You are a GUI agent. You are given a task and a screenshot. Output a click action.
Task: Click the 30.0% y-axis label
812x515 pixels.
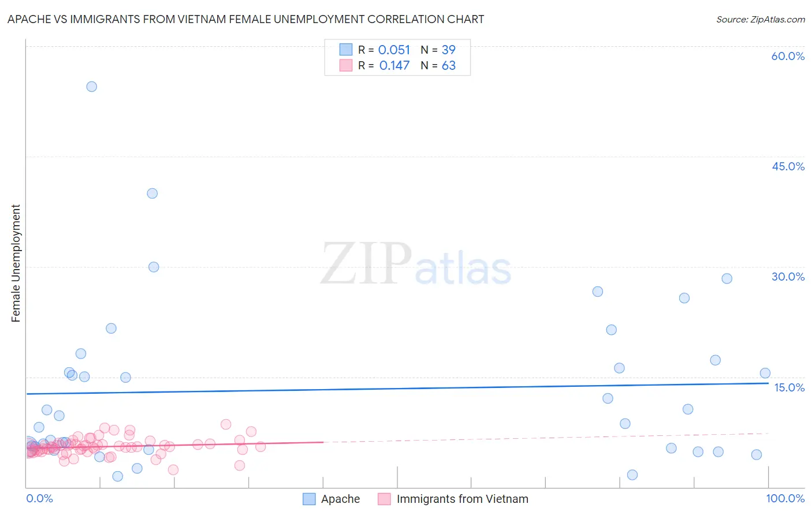click(788, 277)
